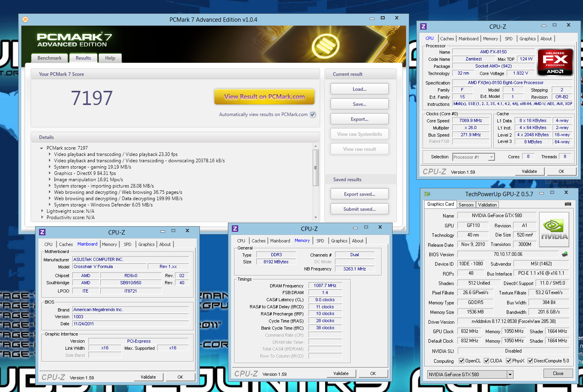Click the Export... button
Image resolution: width=583 pixels, height=392 pixels.
pyautogui.click(x=359, y=119)
